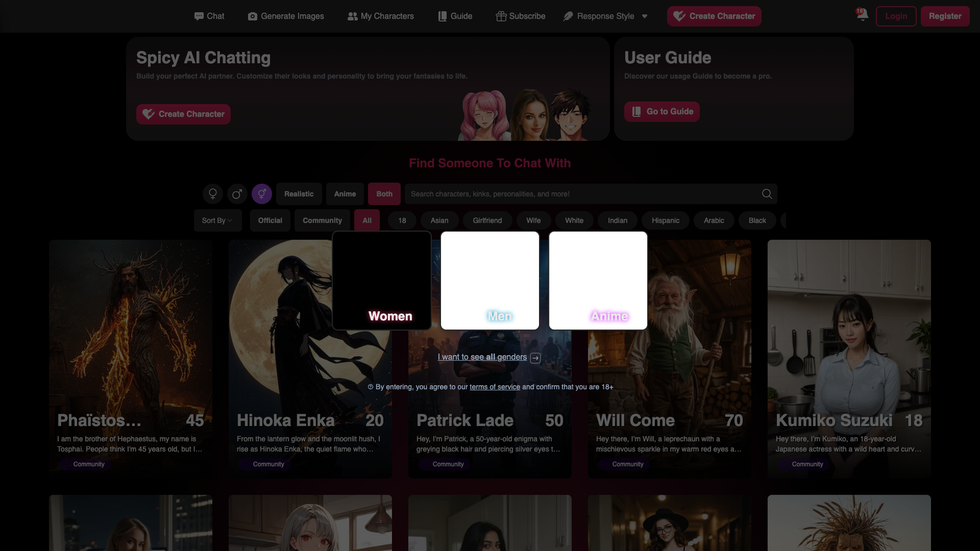
Task: Click the Subscribe gift icon
Action: coord(501,17)
